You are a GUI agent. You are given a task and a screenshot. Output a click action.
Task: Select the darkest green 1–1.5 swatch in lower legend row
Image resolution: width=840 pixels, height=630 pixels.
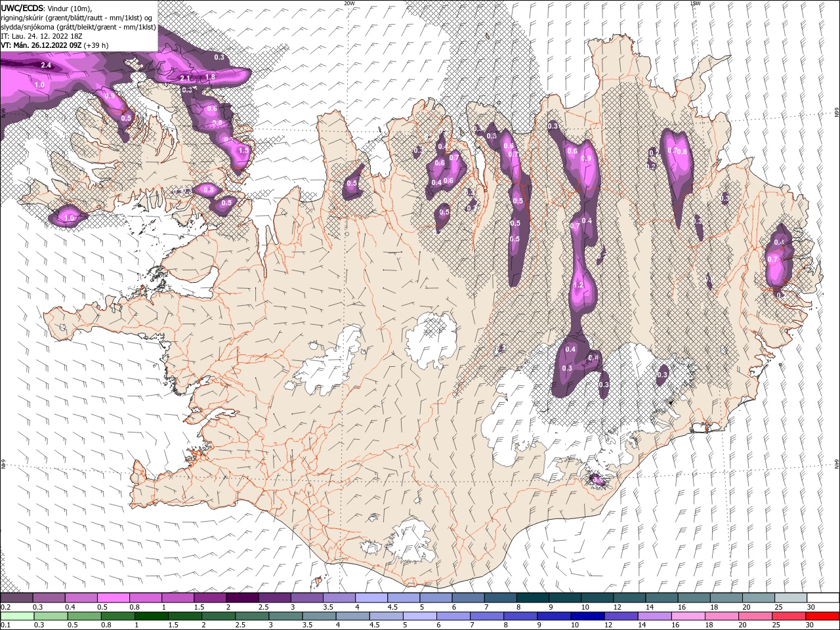coord(151,616)
